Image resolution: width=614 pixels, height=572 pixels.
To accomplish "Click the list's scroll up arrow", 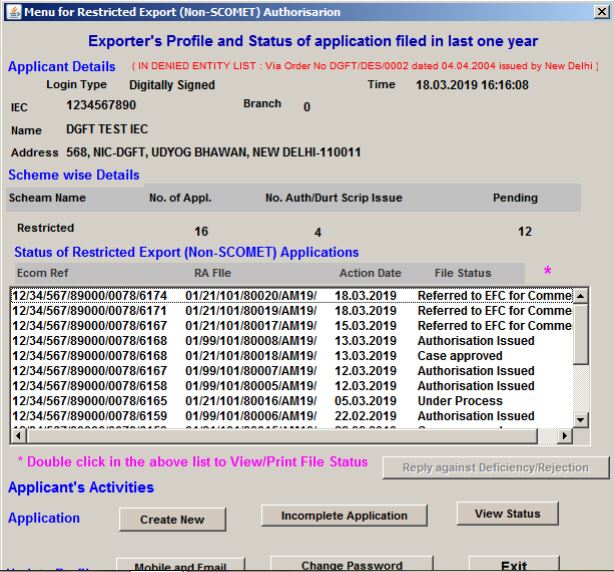I will [580, 296].
